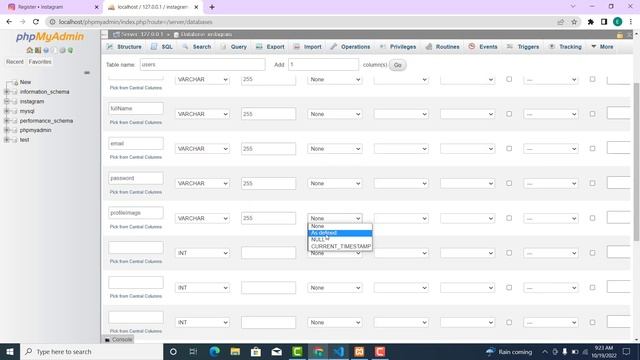Toggle Null checkbox for profileImage row
The width and height of the screenshot is (640, 360).
click(x=509, y=218)
